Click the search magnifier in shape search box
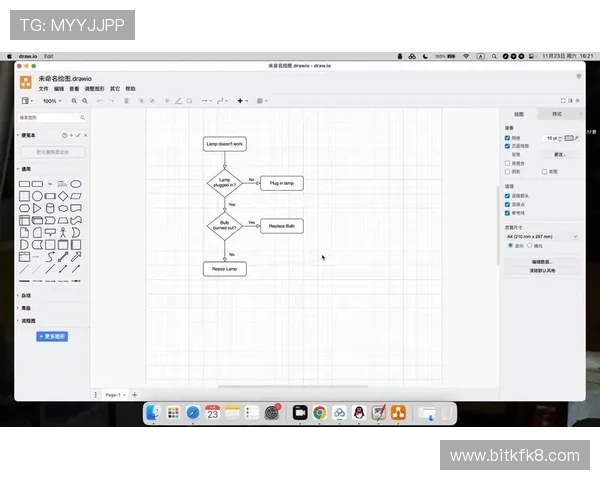The width and height of the screenshot is (600, 480). pyautogui.click(x=82, y=118)
